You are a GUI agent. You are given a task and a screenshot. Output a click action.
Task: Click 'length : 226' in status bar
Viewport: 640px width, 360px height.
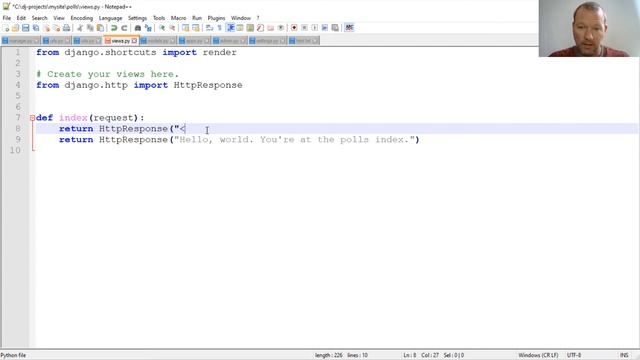tap(329, 356)
